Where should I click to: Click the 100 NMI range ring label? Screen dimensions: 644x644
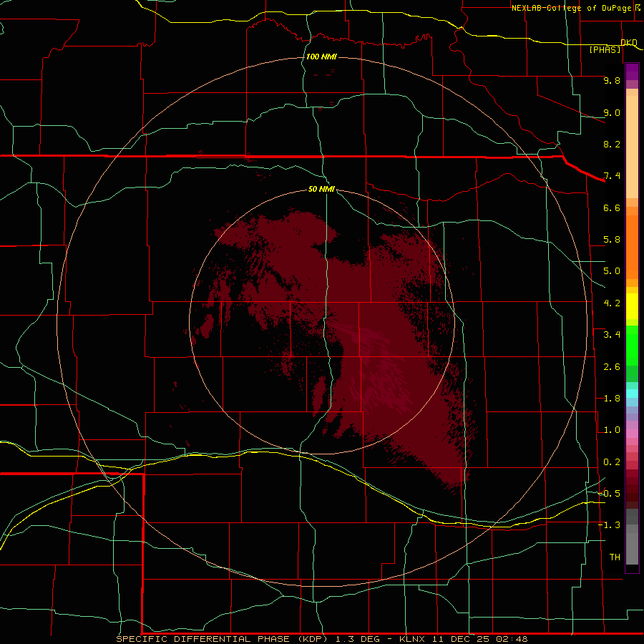pos(321,57)
